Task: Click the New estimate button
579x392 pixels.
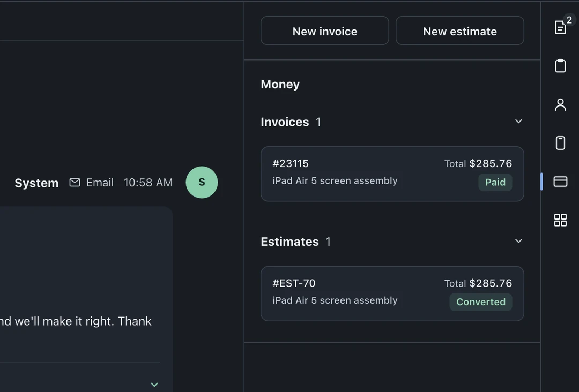Action: pyautogui.click(x=460, y=31)
